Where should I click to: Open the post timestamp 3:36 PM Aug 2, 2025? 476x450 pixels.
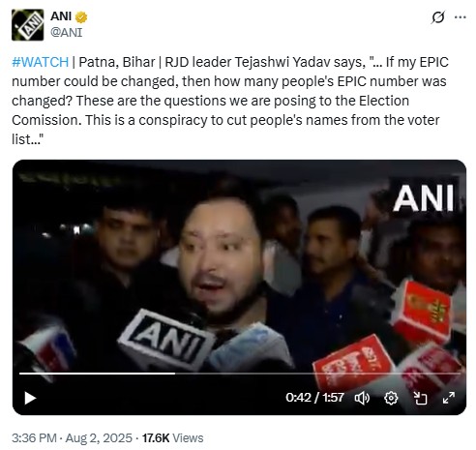coord(72,437)
